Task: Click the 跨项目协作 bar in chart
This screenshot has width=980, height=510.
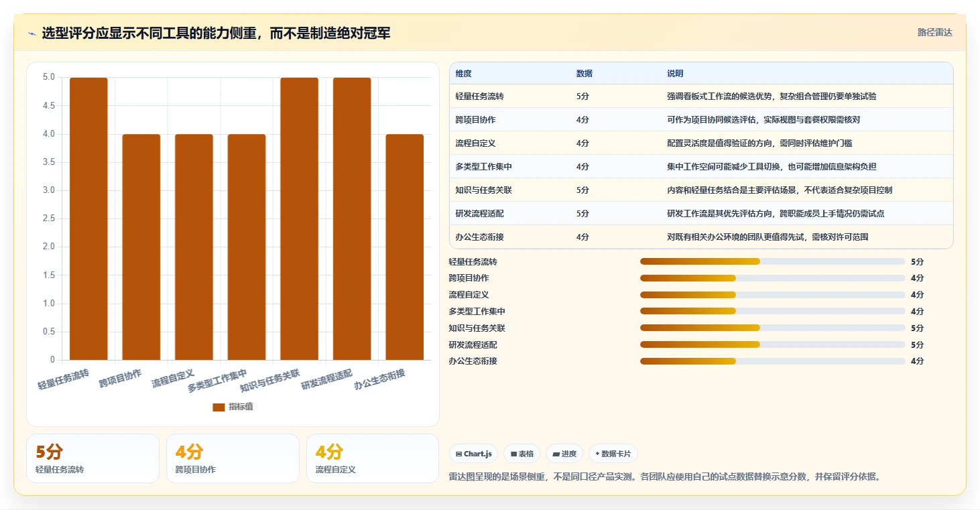Action: coord(141,247)
